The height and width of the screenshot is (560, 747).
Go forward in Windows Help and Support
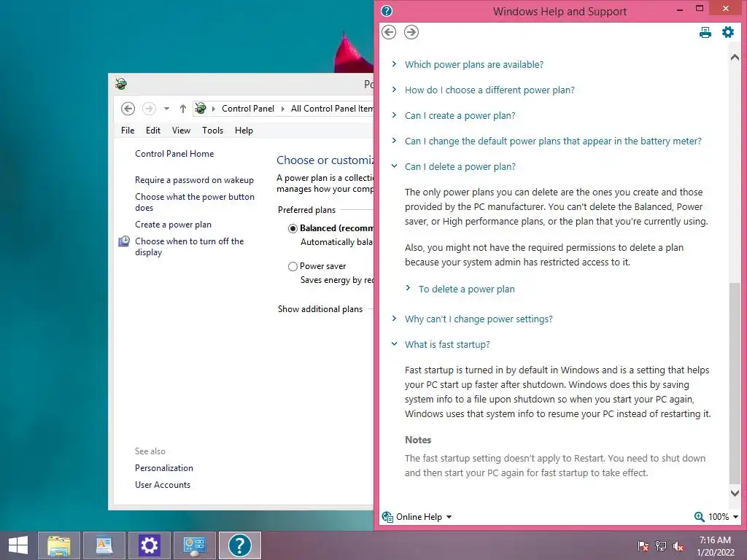tap(411, 32)
